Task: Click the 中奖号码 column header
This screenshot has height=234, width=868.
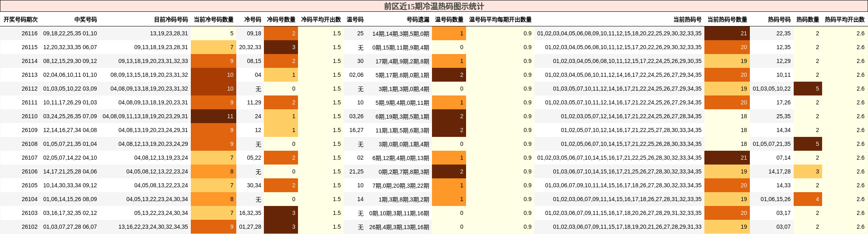Action: (x=86, y=19)
